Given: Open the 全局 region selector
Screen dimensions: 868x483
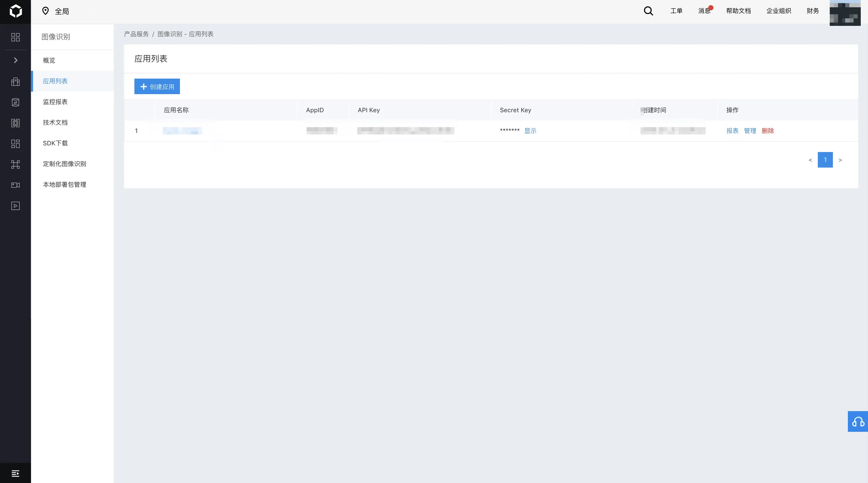Looking at the screenshot, I should coord(56,11).
